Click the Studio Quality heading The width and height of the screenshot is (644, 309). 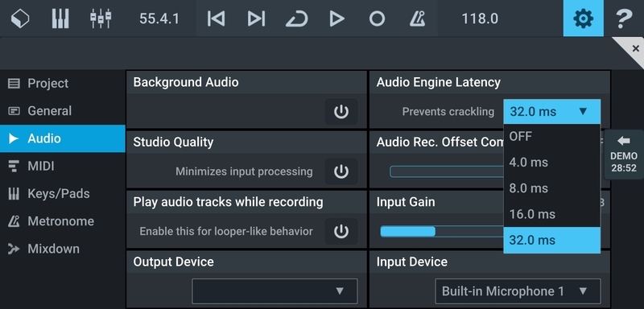click(173, 142)
